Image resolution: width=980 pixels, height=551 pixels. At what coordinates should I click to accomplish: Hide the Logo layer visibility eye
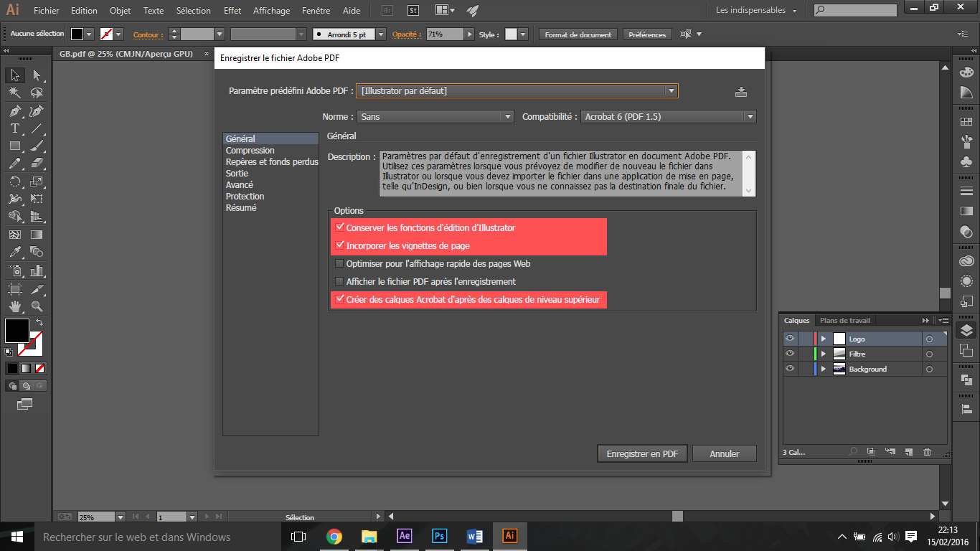790,339
